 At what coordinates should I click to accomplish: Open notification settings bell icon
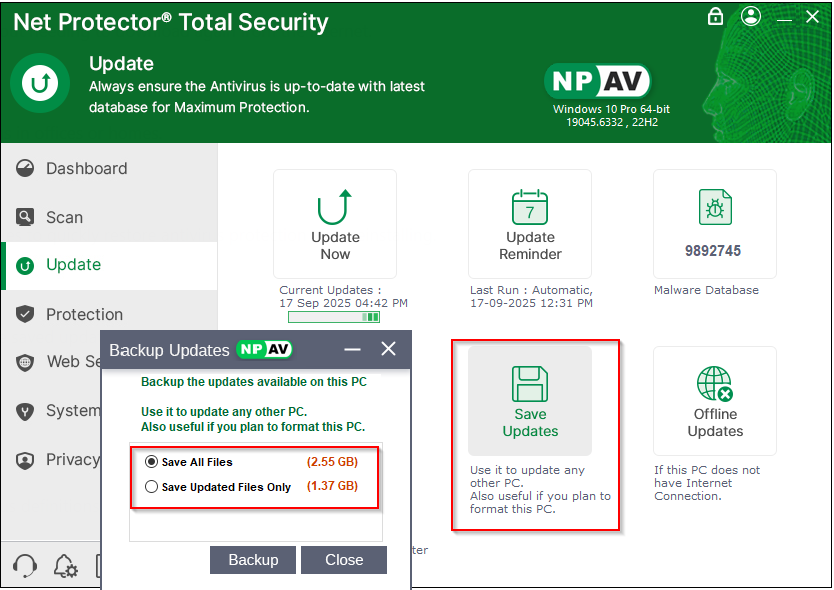[x=66, y=566]
